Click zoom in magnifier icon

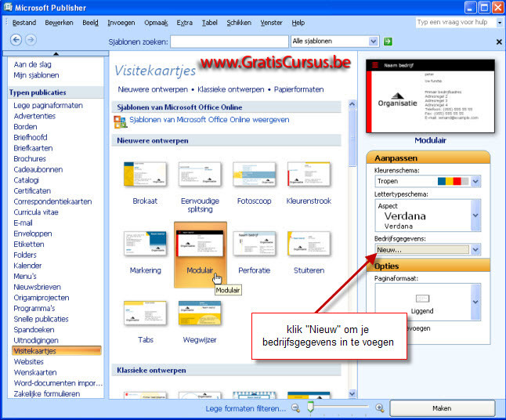[380, 408]
